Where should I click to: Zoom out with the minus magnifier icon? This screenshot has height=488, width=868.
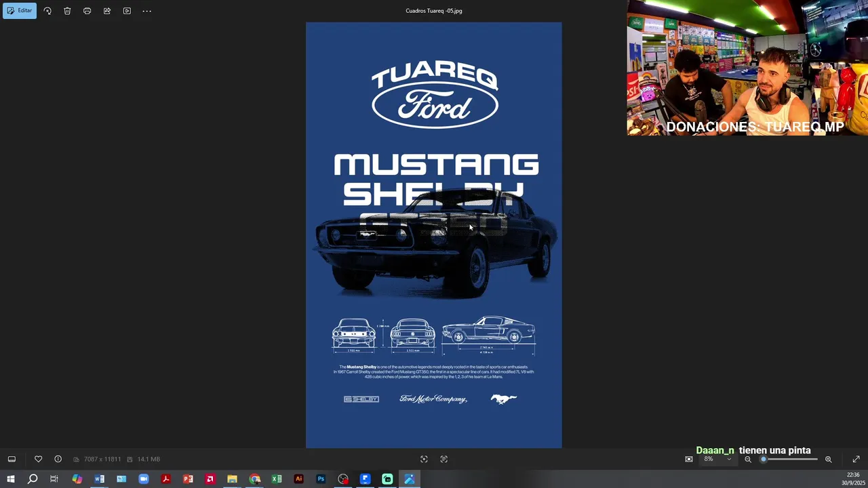[748, 459]
